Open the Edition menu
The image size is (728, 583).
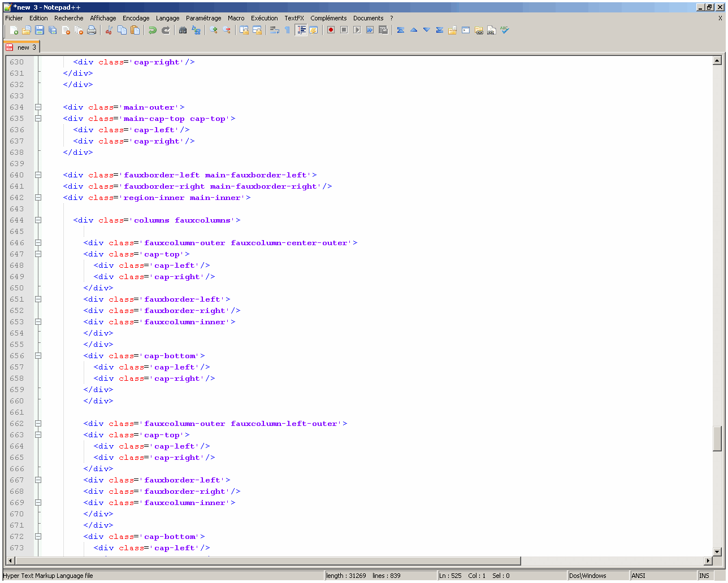point(38,18)
